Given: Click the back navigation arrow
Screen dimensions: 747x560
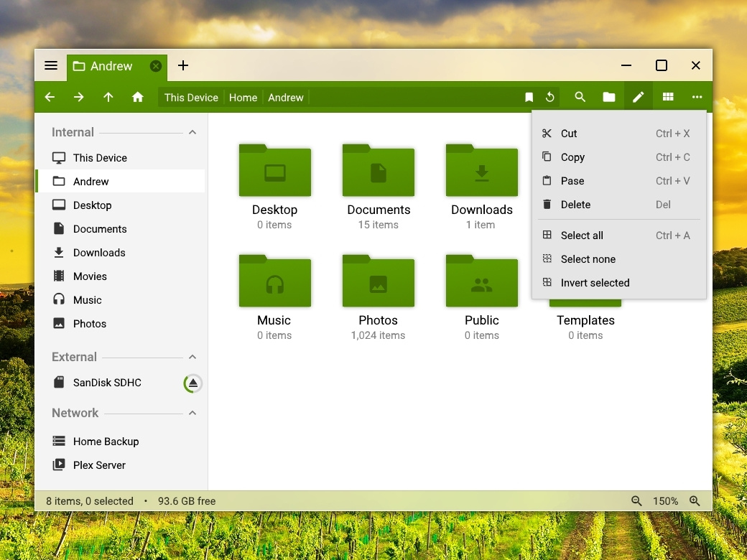Looking at the screenshot, I should [x=50, y=96].
